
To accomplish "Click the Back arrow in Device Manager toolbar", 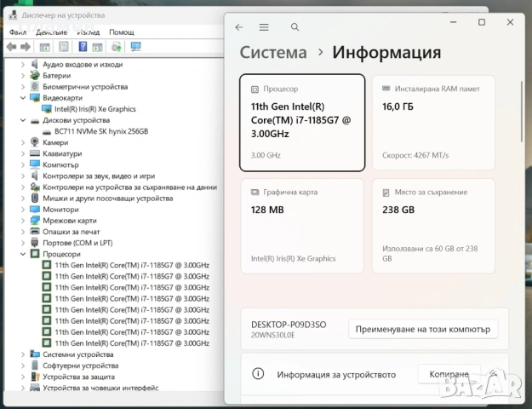I will (12, 47).
